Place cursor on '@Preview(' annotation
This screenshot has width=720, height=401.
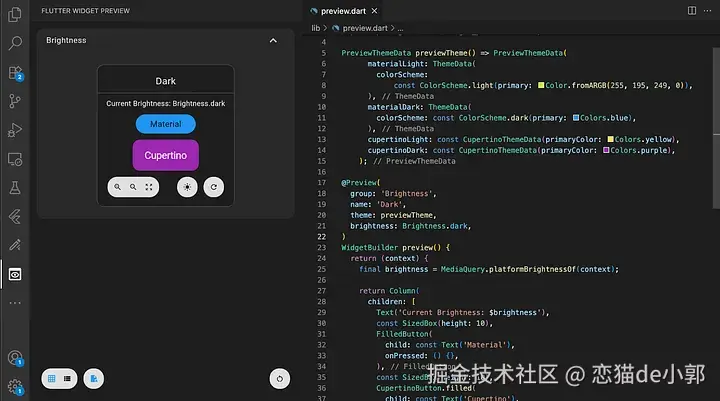click(360, 182)
